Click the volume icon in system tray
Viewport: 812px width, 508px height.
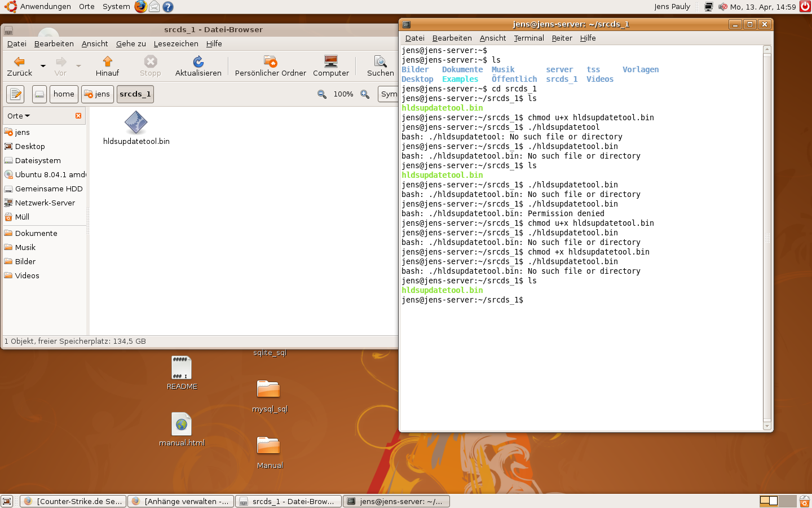coord(722,7)
